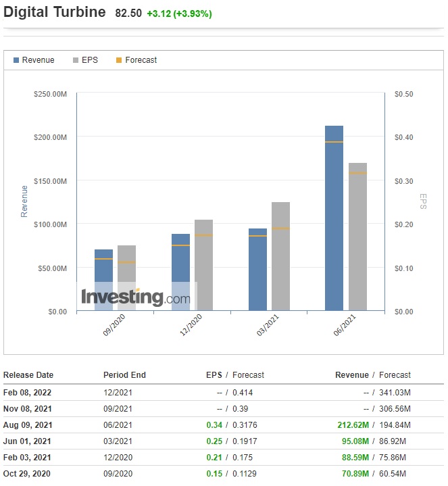Click the 12/2021 period end cell
The image size is (448, 486).
(x=118, y=393)
